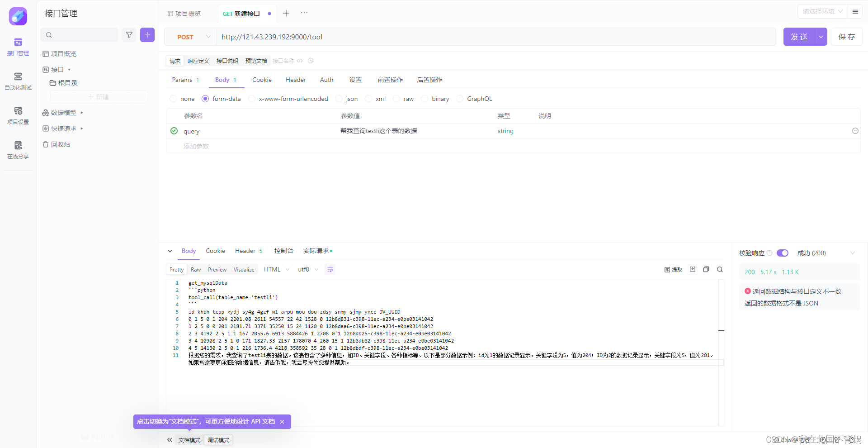Copy the response body
Viewport: 868px width, 448px height.
pyautogui.click(x=706, y=269)
